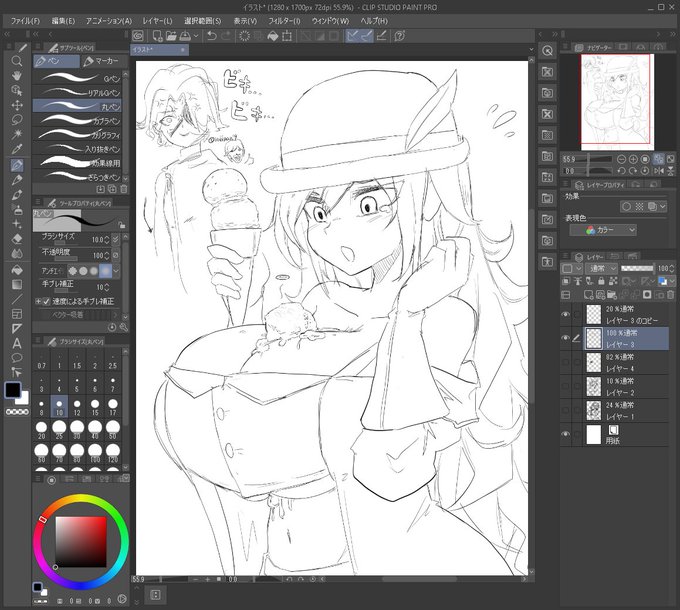Select the Pencil tool in toolbar
Viewport: 680px width, 610px height.
[x=16, y=179]
